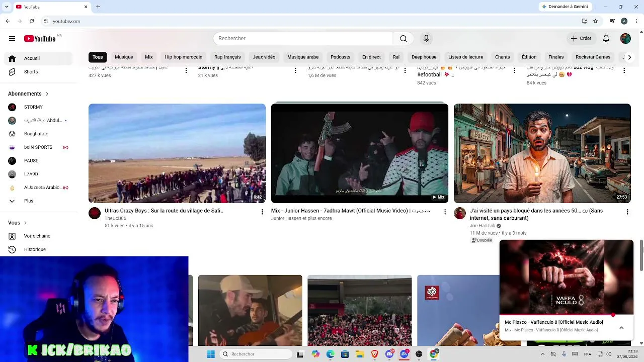Open the YouTube guide hamburger menu
This screenshot has width=644, height=362.
point(12,39)
